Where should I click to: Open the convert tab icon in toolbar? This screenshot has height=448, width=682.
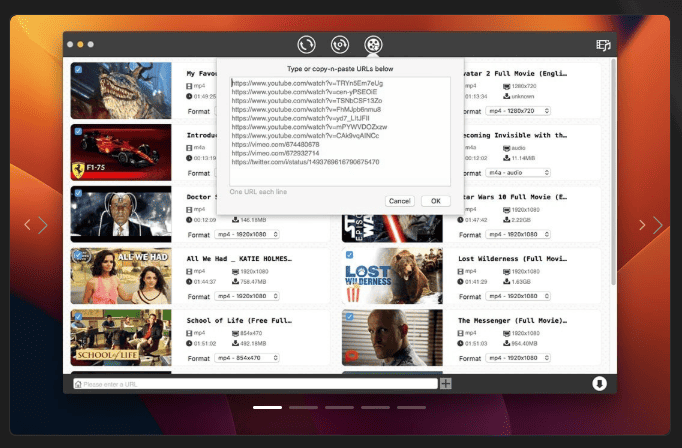tap(306, 44)
